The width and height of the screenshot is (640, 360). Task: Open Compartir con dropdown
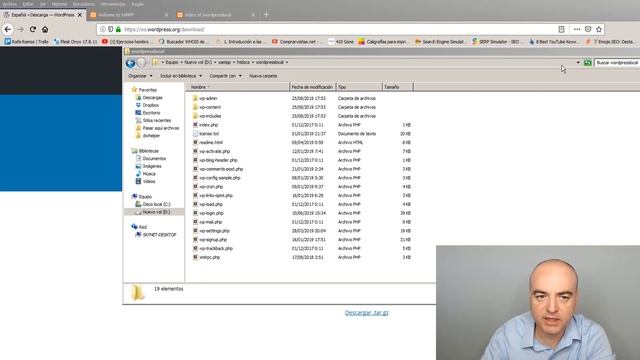click(x=225, y=76)
